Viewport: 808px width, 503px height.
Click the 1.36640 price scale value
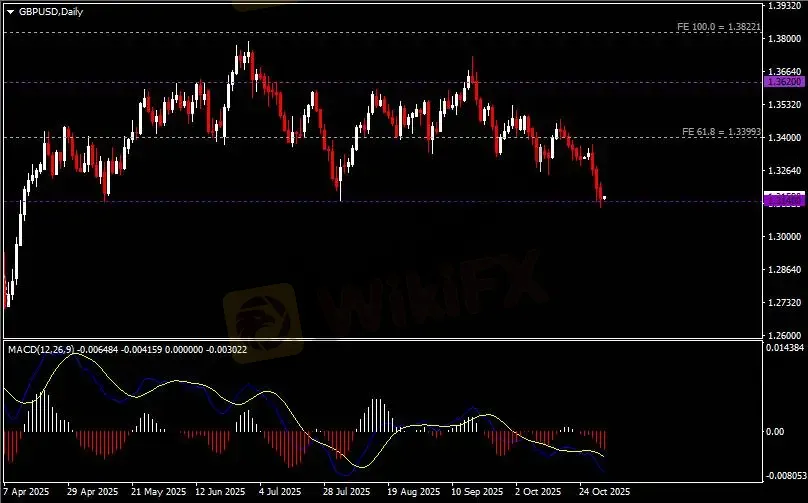click(x=783, y=72)
